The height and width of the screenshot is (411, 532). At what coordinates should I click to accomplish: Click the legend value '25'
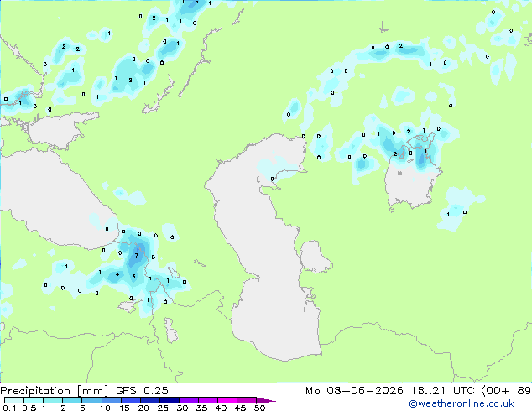pos(163,408)
